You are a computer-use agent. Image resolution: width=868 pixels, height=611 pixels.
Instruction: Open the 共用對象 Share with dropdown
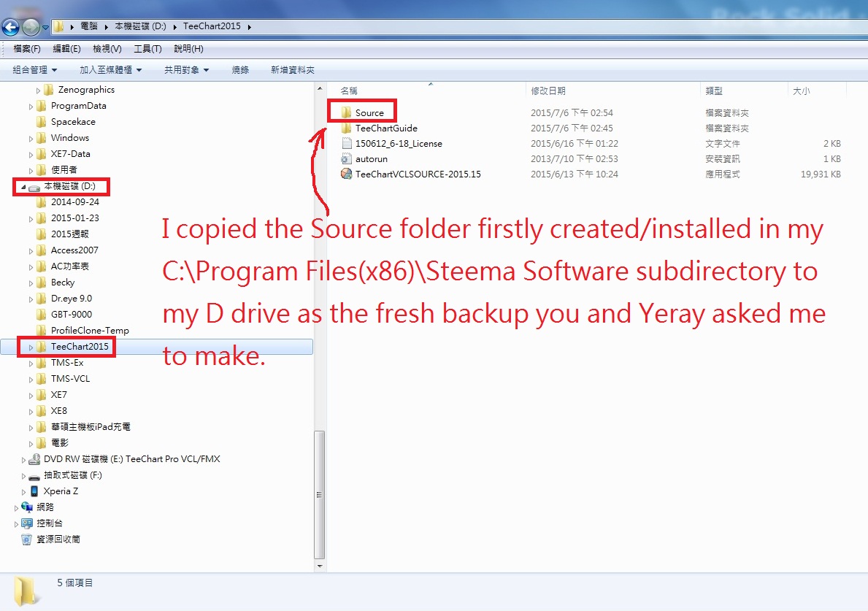187,70
